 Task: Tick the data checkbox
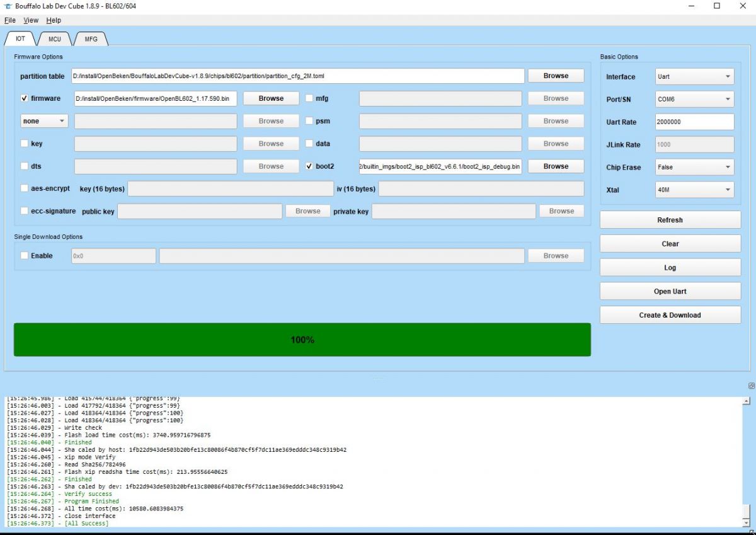click(x=309, y=144)
